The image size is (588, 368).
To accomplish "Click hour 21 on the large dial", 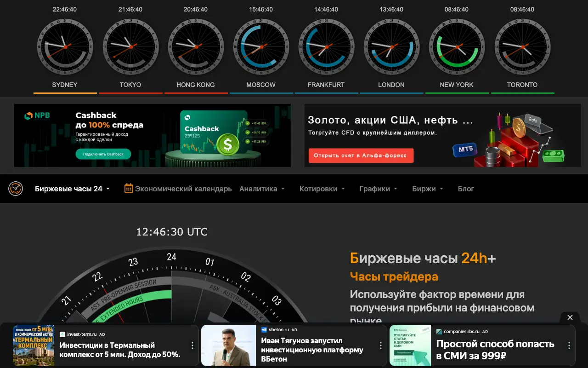I will [x=67, y=300].
